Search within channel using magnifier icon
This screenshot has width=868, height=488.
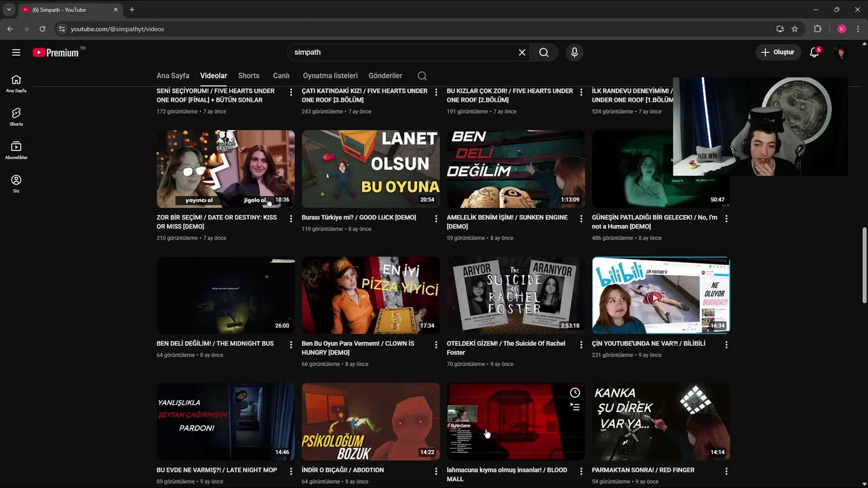tap(422, 76)
